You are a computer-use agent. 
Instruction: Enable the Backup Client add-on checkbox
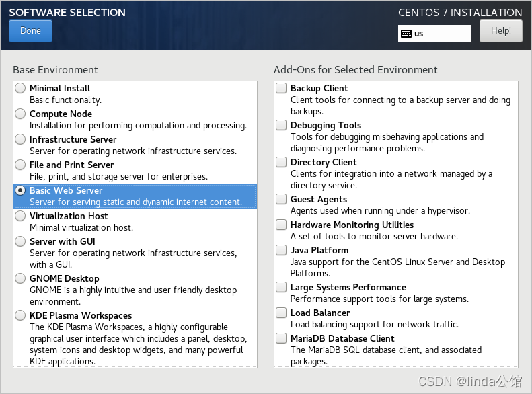click(x=281, y=88)
